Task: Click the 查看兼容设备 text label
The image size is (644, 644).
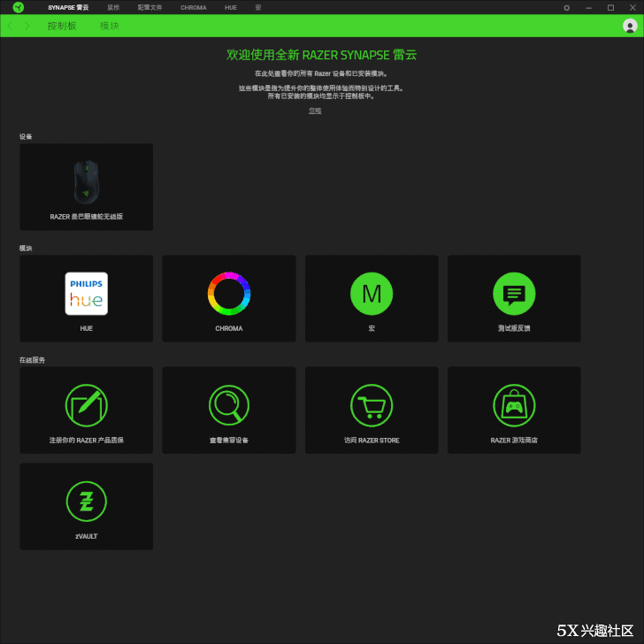Action: click(229, 441)
